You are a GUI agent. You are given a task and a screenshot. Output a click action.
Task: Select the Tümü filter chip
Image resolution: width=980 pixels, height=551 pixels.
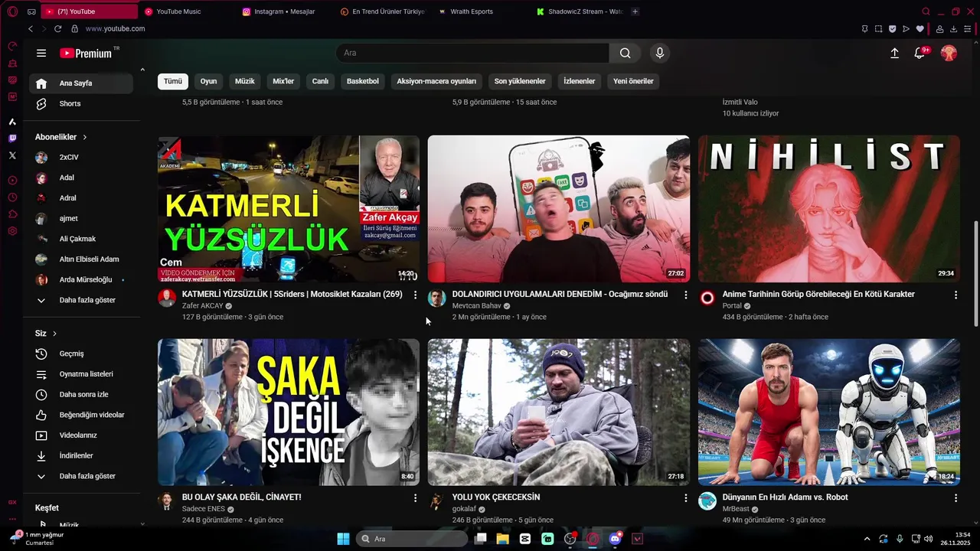(173, 81)
